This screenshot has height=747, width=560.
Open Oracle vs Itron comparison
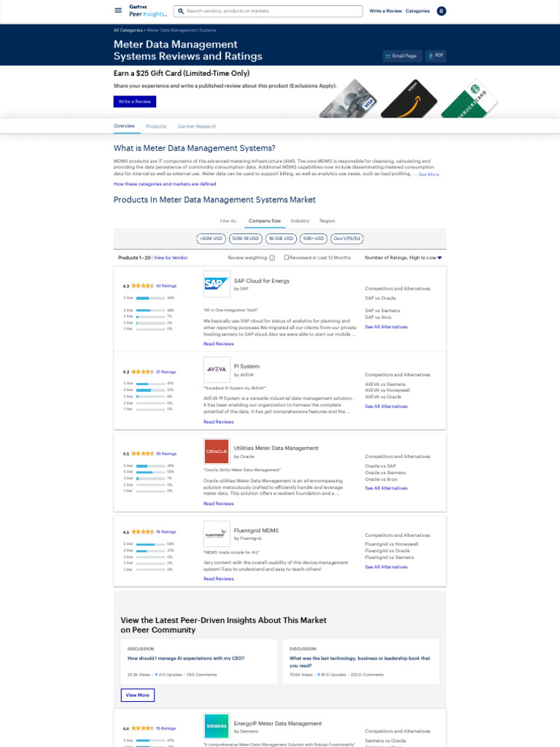381,479
